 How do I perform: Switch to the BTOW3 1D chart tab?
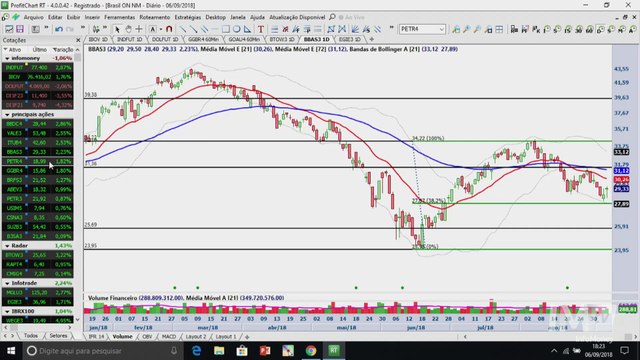282,40
